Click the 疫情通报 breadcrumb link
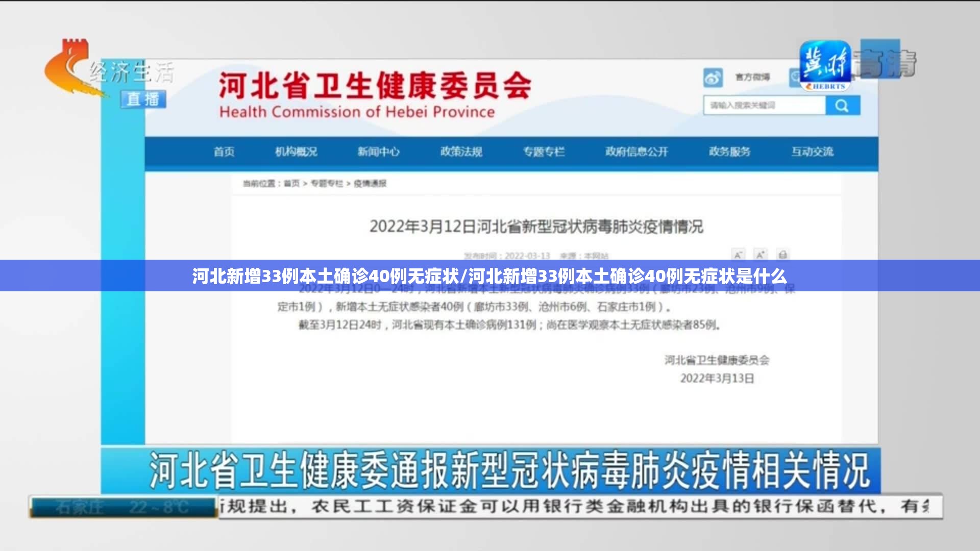This screenshot has height=551, width=980. pos(370,184)
